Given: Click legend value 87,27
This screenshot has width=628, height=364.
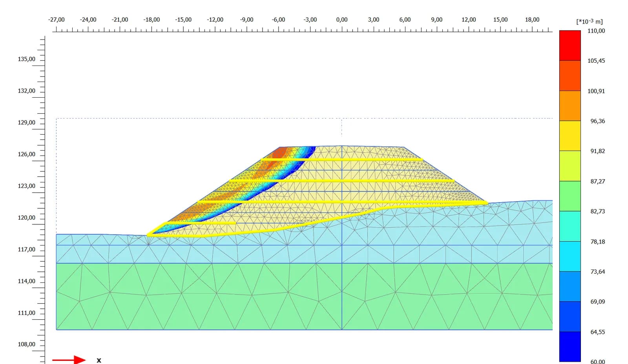Looking at the screenshot, I should click(x=598, y=181).
